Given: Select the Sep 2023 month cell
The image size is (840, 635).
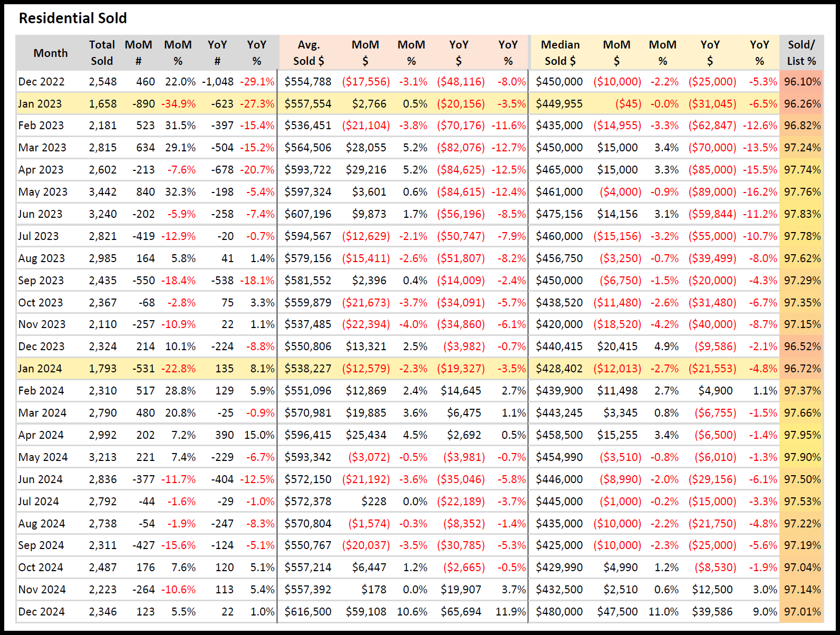Looking at the screenshot, I should (41, 281).
